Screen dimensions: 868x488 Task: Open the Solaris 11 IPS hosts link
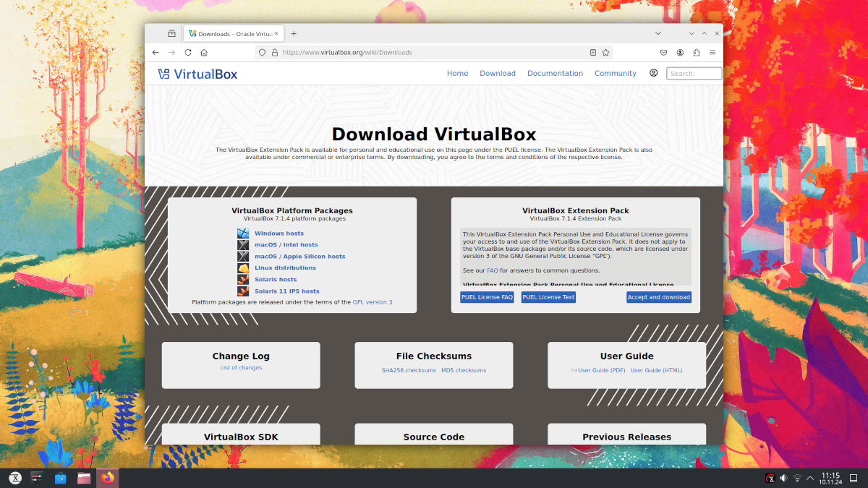[x=287, y=291]
